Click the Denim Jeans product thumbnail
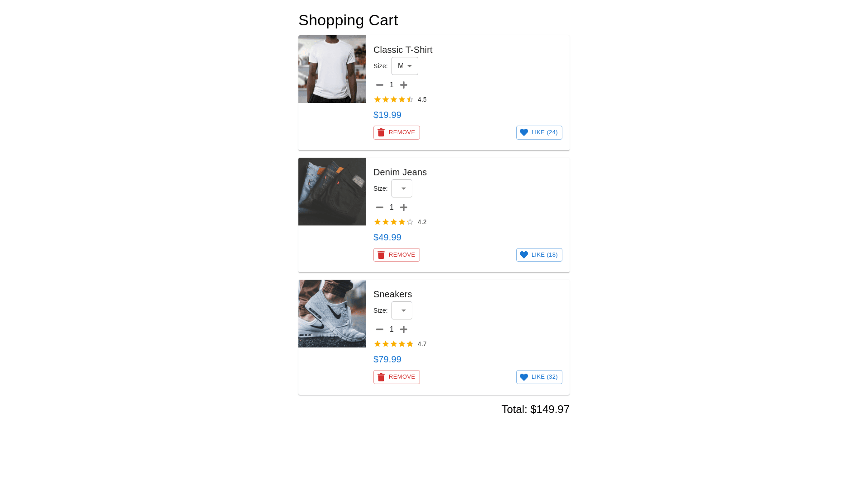Viewport: 868px width, 488px height. click(332, 192)
